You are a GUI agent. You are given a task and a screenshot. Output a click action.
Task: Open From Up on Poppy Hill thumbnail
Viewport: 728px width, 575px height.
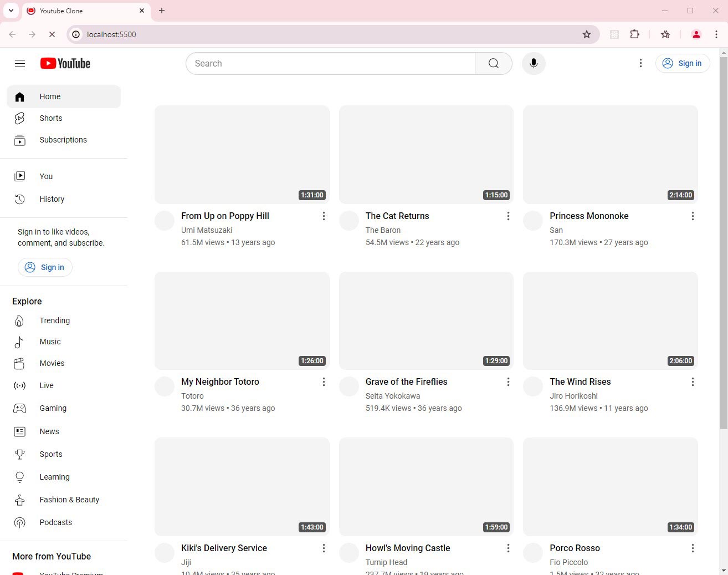pyautogui.click(x=242, y=155)
